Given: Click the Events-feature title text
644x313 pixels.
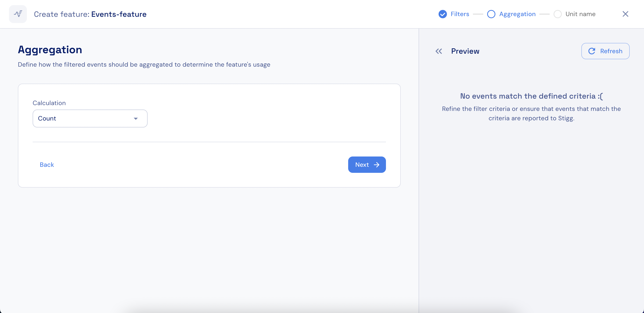Looking at the screenshot, I should point(119,14).
